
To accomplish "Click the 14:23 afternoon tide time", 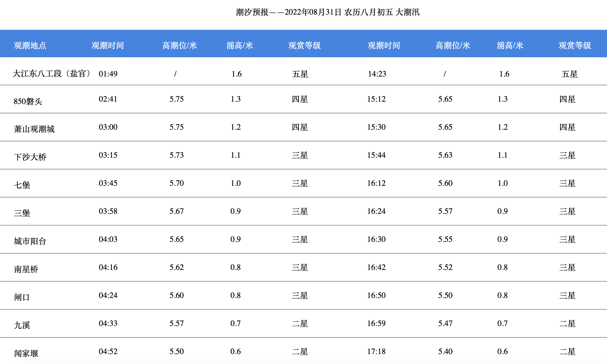I will click(x=377, y=74).
